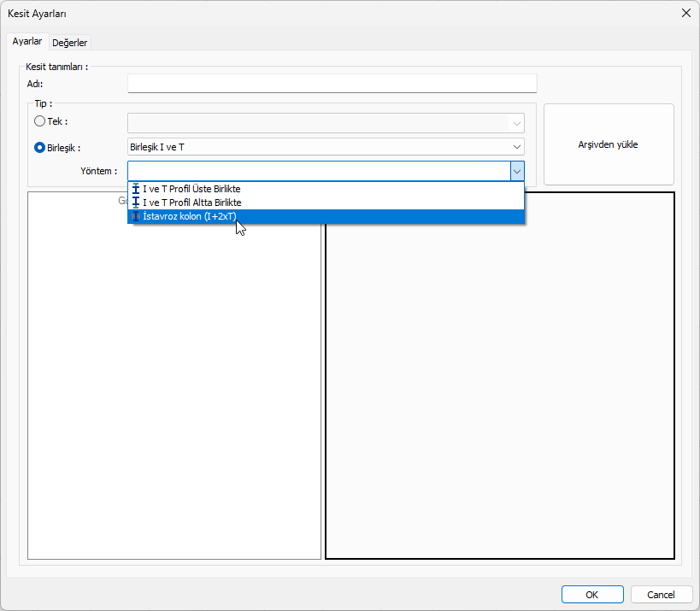The image size is (700, 611).
Task: Switch to the Değerler tab
Action: (70, 43)
